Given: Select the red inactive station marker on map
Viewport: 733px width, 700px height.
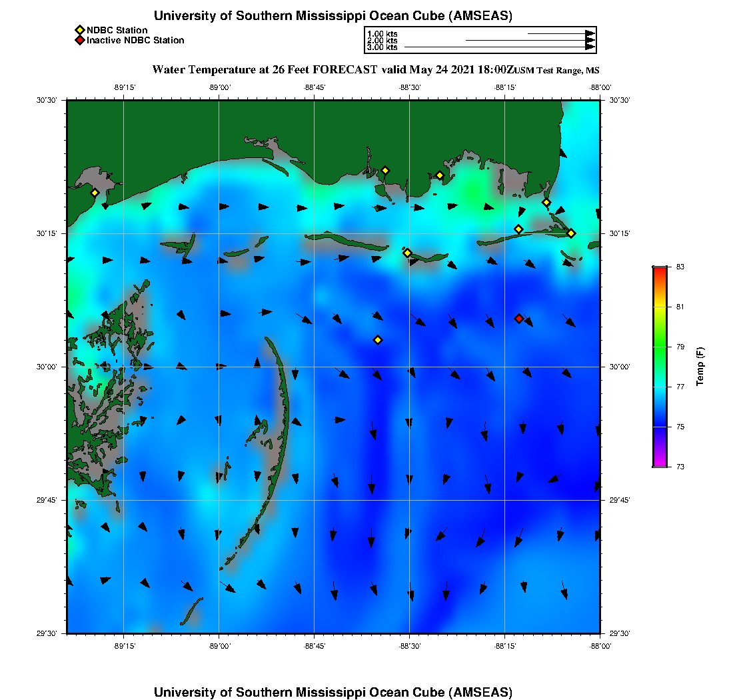Looking at the screenshot, I should [x=519, y=318].
